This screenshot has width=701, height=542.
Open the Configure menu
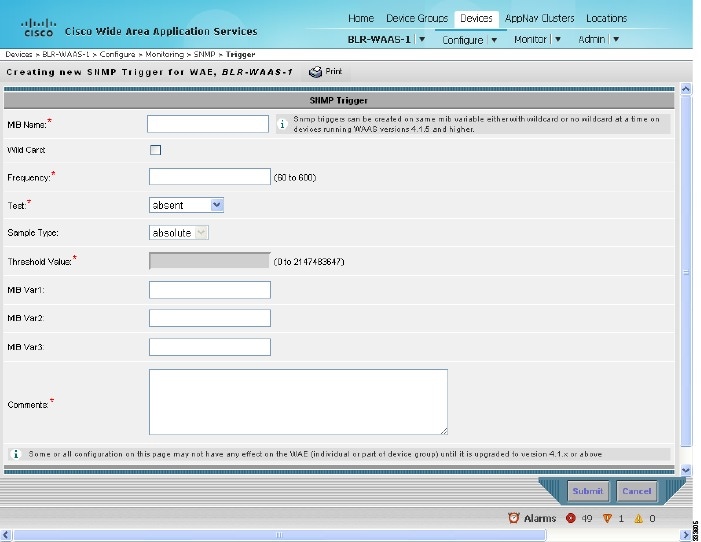click(463, 40)
